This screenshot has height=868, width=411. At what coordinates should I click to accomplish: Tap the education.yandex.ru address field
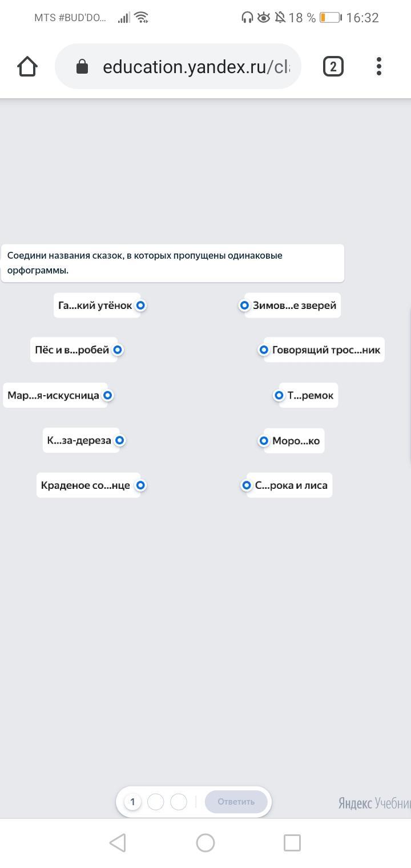tap(194, 67)
